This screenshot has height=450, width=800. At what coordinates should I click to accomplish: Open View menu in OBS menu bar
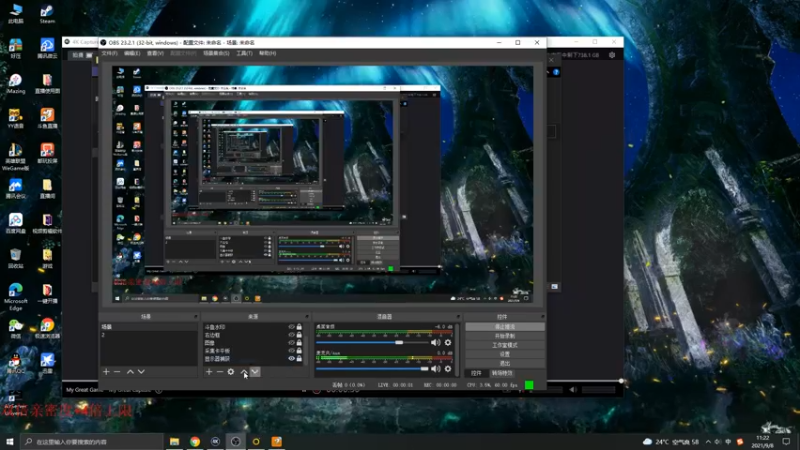(x=155, y=53)
